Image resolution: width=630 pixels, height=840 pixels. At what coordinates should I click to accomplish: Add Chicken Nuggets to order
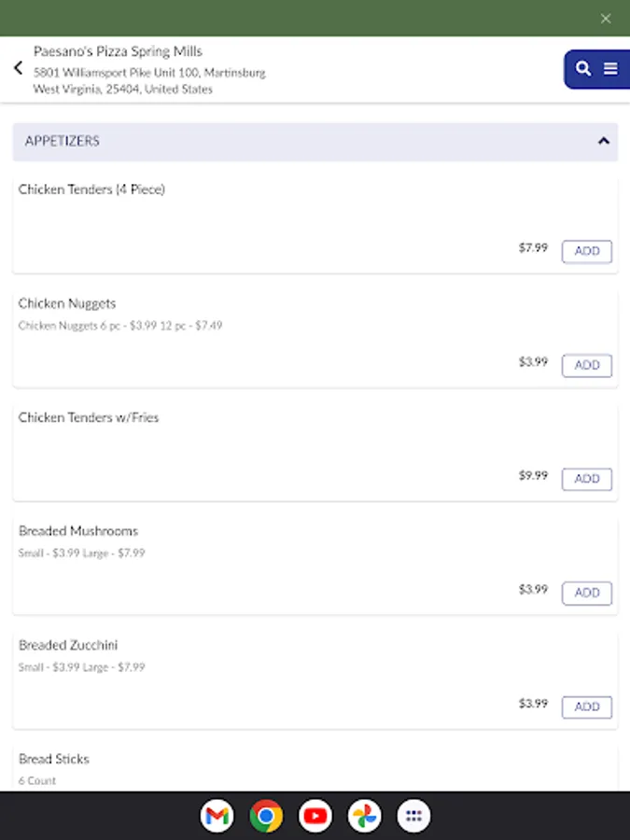[x=586, y=365]
